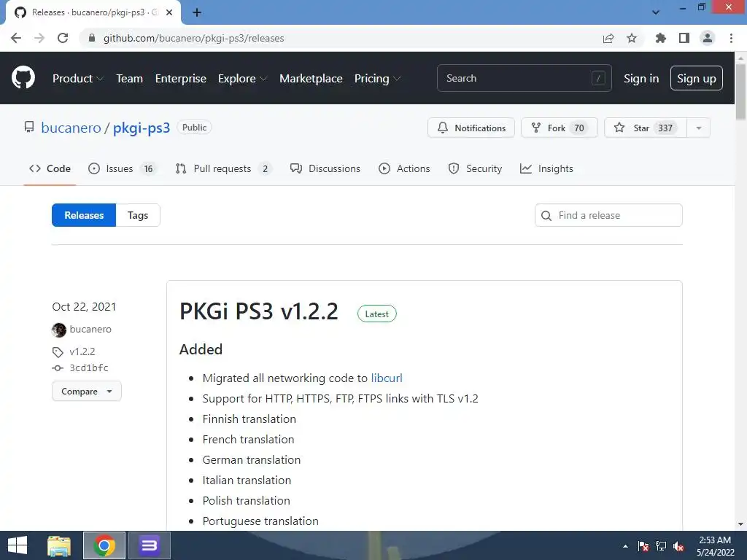This screenshot has width=747, height=560.
Task: Click the search magnifier icon
Action: 546,215
